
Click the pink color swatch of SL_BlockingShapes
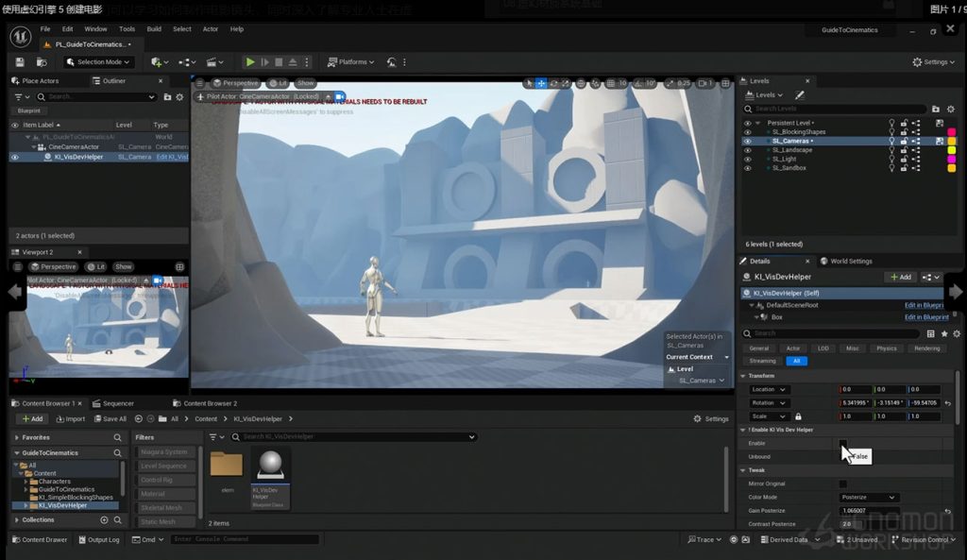pos(952,132)
